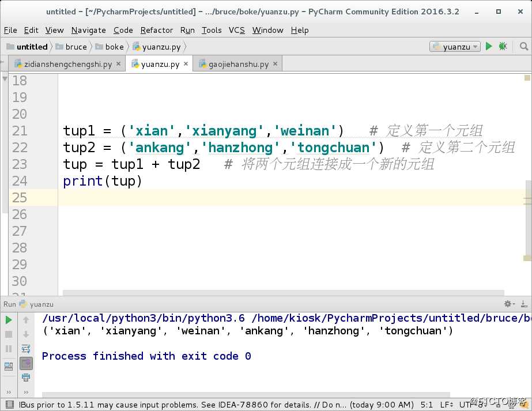This screenshot has width=532, height=411.
Task: Click the tuple output line in console
Action: tap(248, 330)
